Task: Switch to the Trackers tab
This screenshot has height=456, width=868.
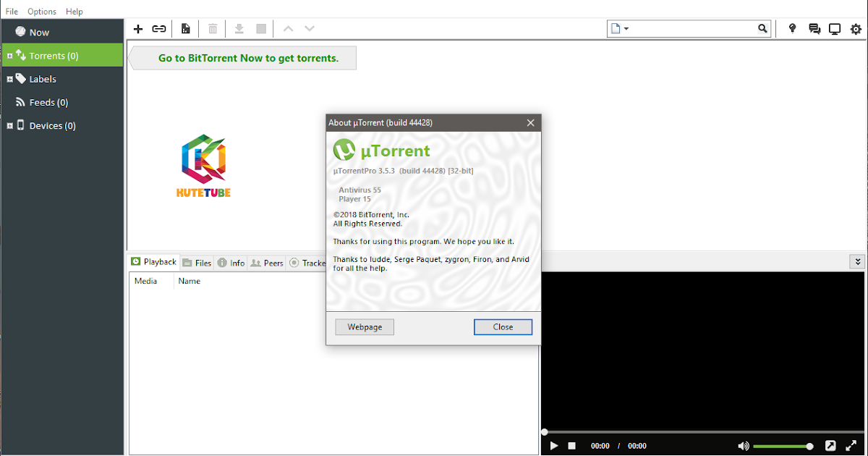Action: (307, 263)
